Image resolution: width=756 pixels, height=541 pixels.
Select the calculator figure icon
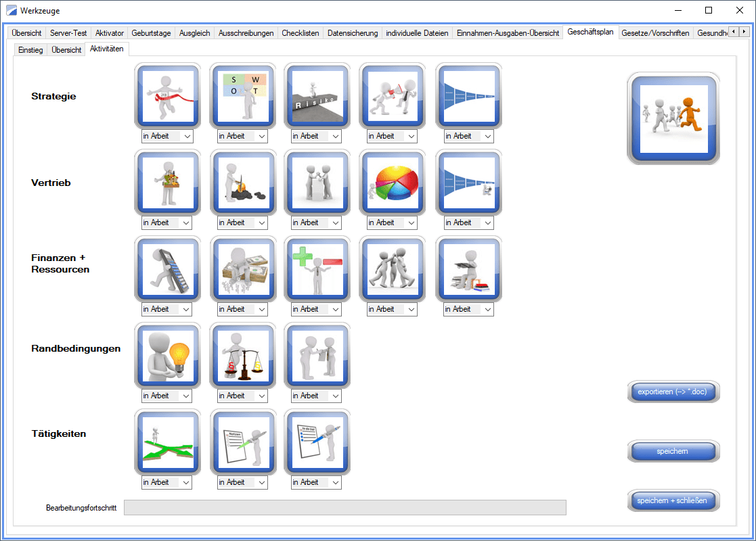pos(168,268)
